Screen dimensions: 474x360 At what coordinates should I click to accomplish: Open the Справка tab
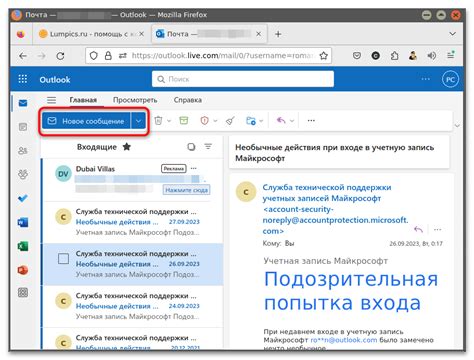188,100
